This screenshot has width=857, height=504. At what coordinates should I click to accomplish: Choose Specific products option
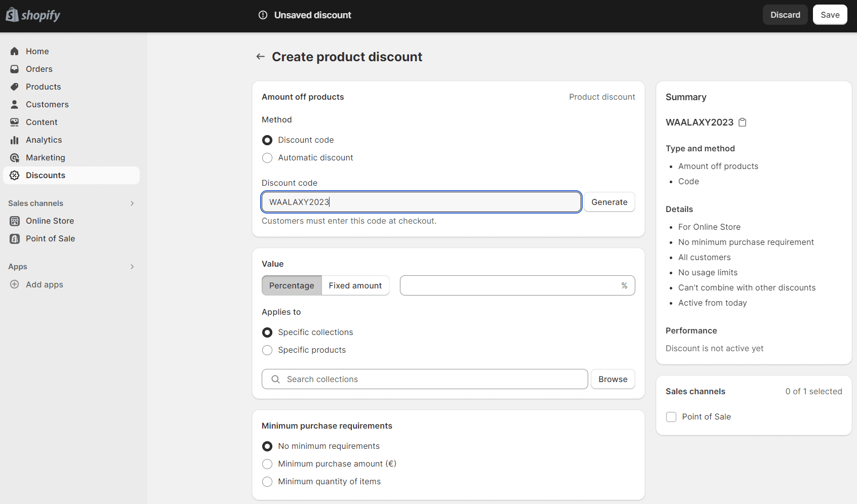click(267, 350)
